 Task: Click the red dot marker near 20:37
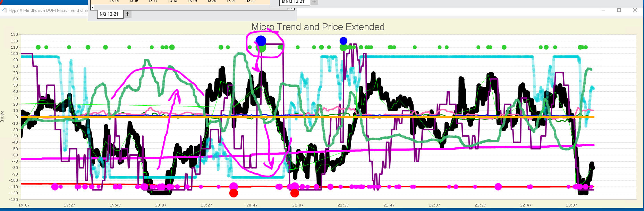(x=234, y=193)
